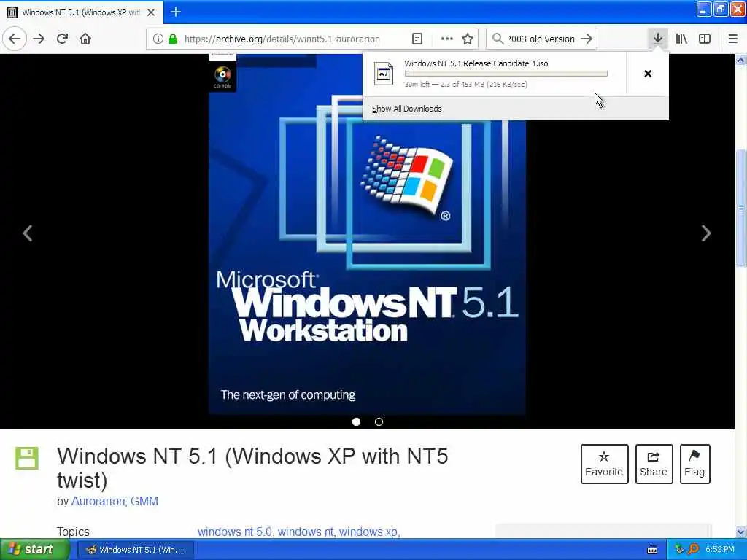Image resolution: width=747 pixels, height=560 pixels.
Task: Click the search box with old version text
Action: [x=542, y=39]
